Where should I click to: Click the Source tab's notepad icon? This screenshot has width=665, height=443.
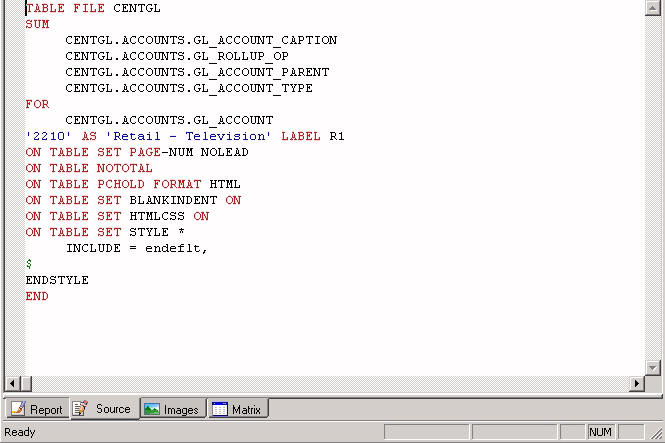[81, 408]
